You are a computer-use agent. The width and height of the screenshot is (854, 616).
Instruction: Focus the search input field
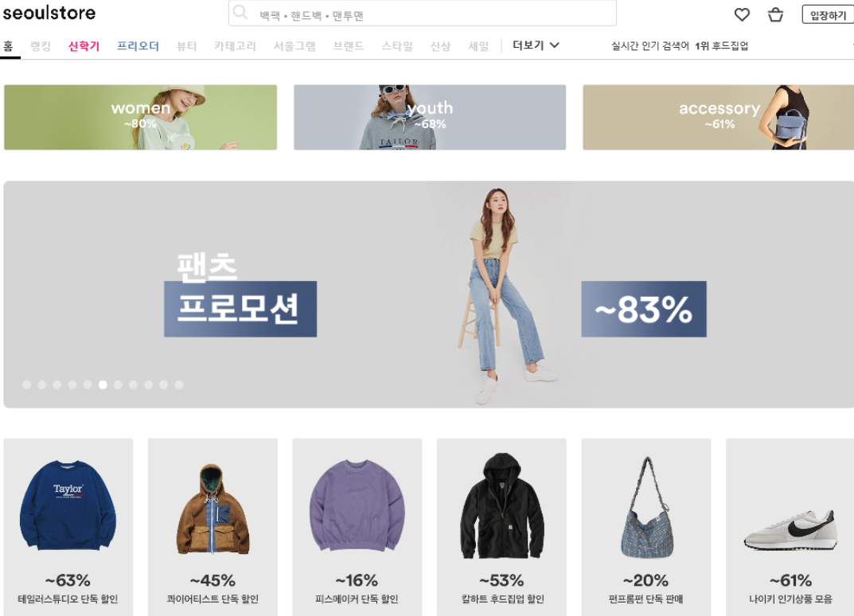click(x=423, y=13)
